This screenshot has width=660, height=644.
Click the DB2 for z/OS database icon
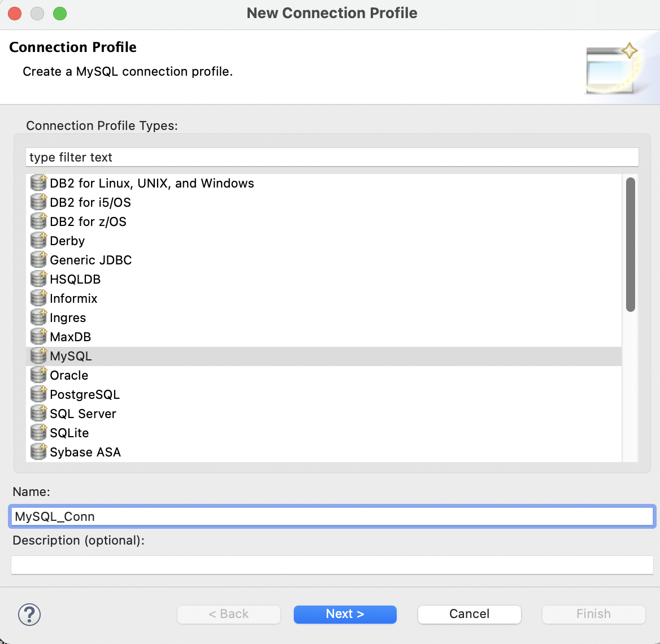tap(38, 221)
